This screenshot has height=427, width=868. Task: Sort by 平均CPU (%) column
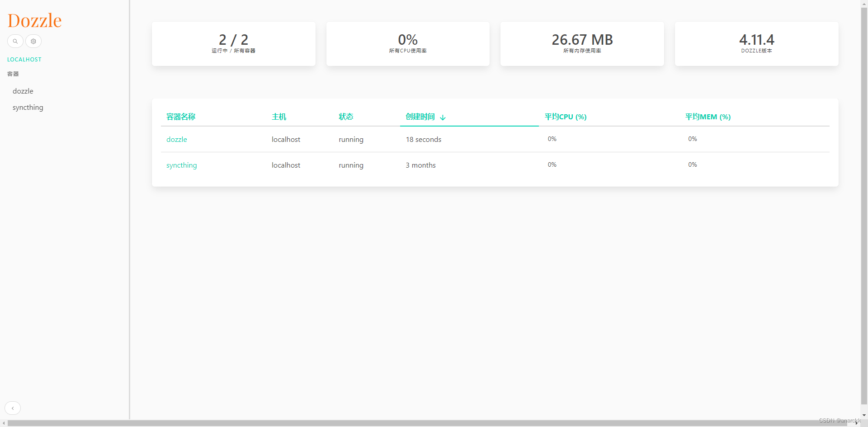(566, 117)
